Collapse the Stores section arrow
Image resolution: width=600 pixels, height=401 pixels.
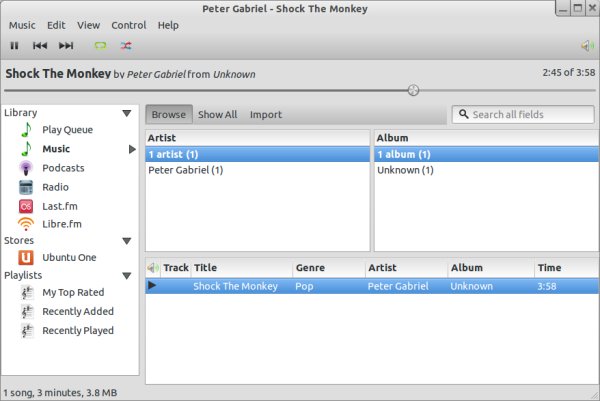click(127, 241)
